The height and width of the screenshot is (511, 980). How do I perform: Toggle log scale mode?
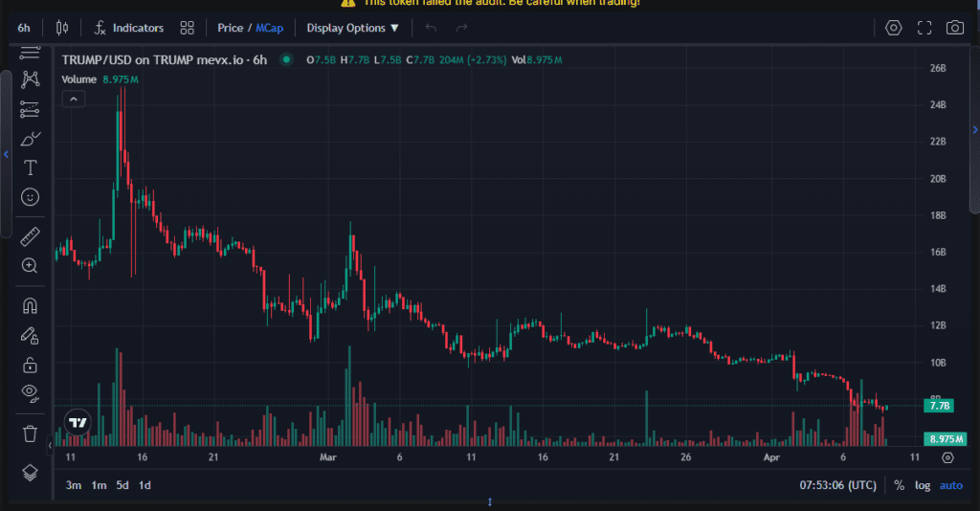click(923, 485)
